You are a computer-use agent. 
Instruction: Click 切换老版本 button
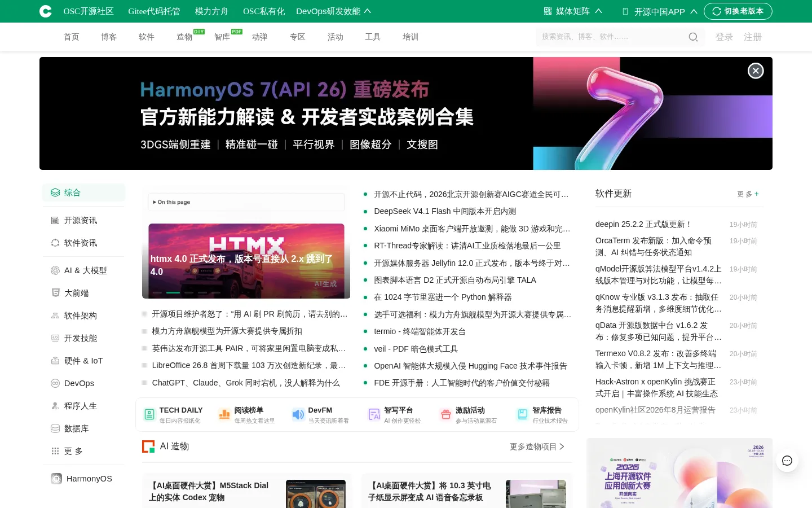tap(738, 11)
